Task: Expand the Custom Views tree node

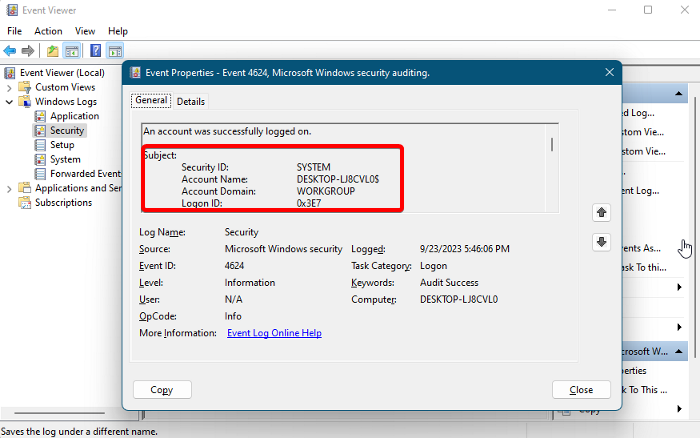Action: (9, 88)
